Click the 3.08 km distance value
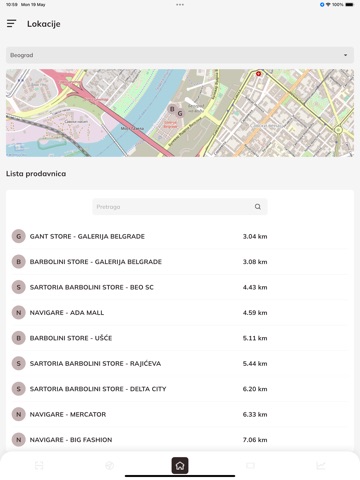This screenshot has width=360, height=480. (255, 262)
